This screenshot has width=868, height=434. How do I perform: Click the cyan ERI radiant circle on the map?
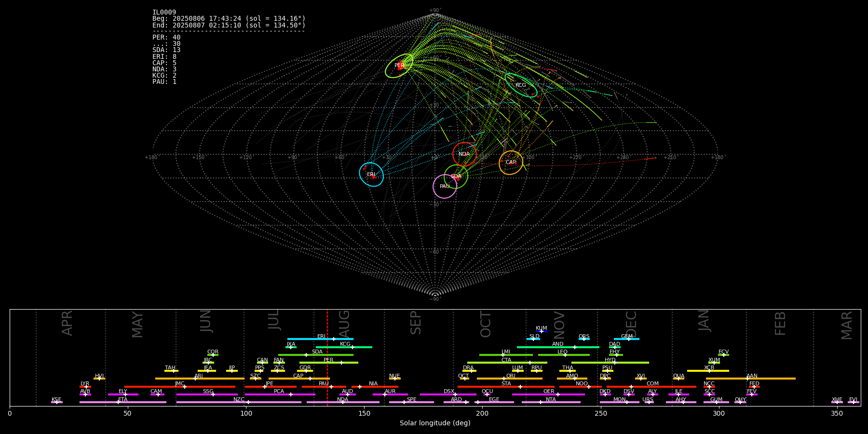(371, 174)
